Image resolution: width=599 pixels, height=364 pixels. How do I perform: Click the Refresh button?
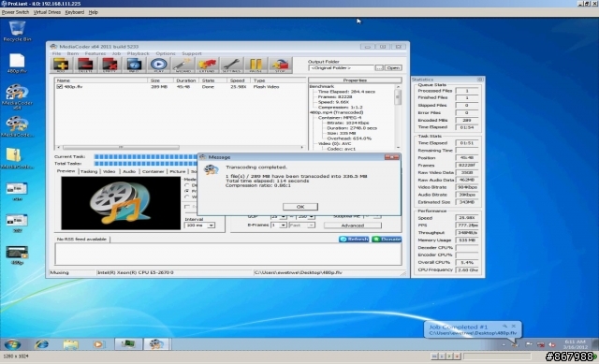point(354,240)
